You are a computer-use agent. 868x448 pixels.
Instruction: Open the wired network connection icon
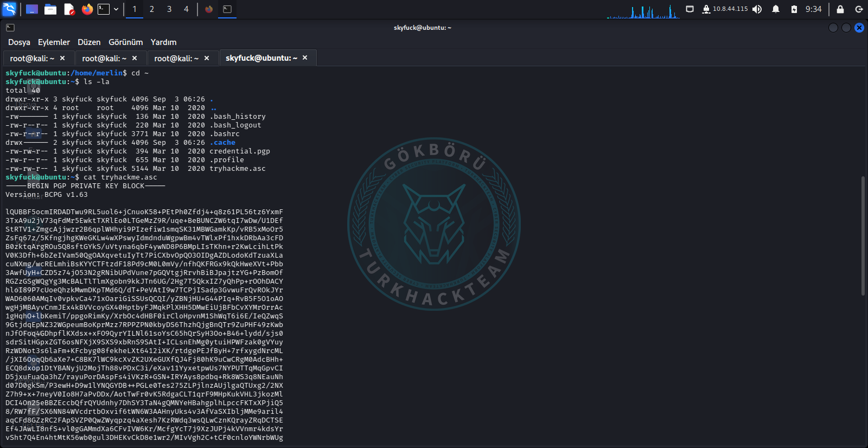[690, 9]
